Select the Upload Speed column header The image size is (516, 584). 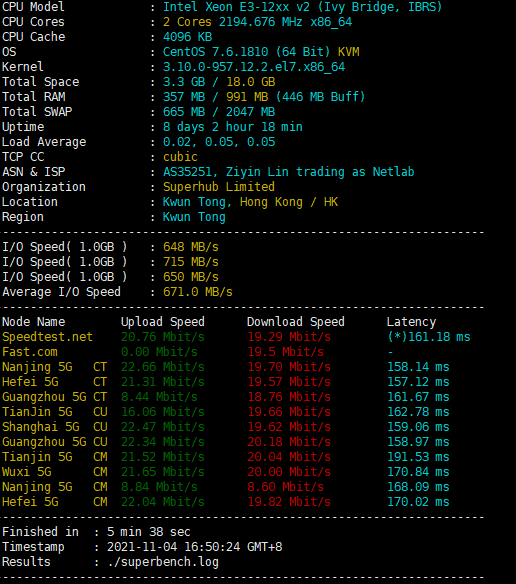point(162,322)
